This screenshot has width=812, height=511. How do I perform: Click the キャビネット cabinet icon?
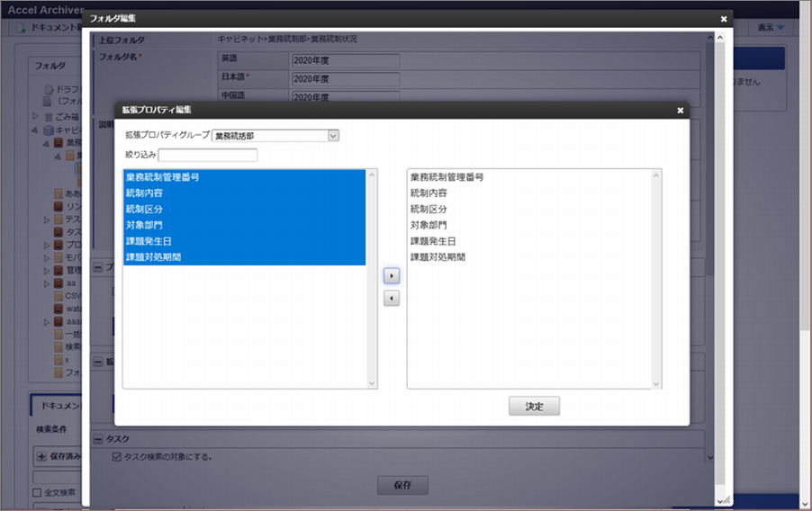tap(49, 130)
